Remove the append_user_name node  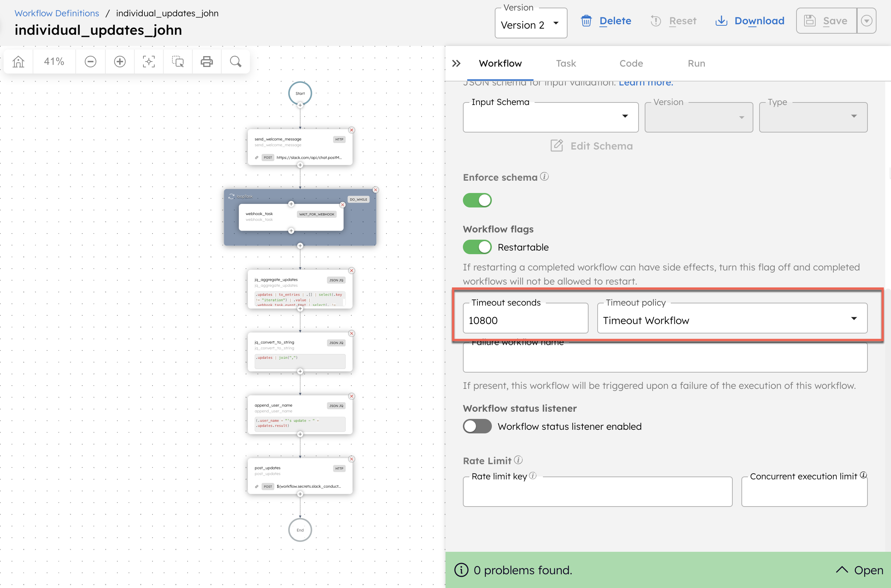pyautogui.click(x=352, y=396)
